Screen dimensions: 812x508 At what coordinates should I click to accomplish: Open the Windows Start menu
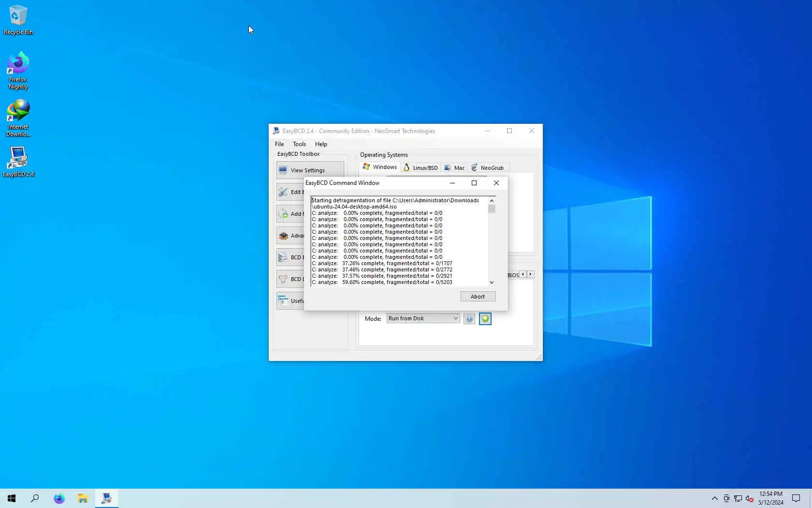(12, 498)
